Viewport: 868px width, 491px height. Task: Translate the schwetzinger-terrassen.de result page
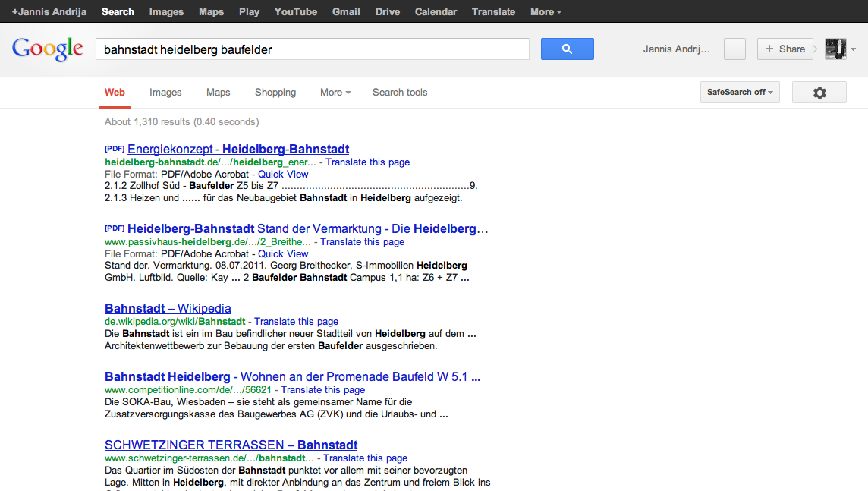click(x=366, y=458)
